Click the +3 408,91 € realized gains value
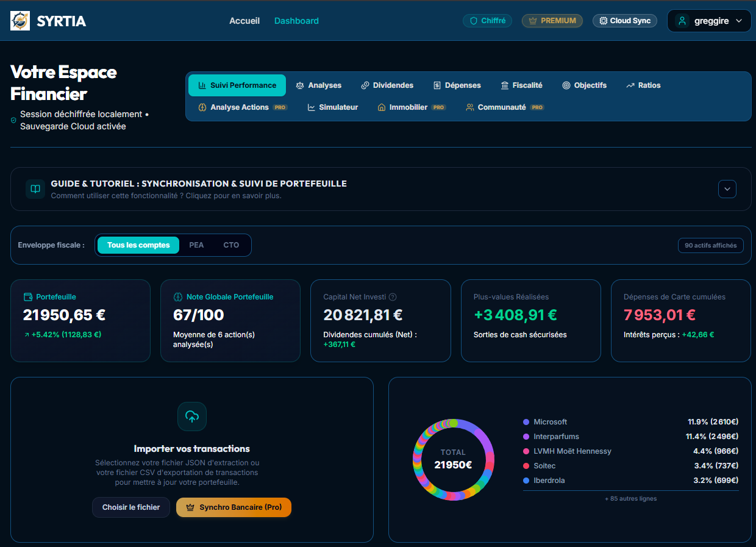 pos(515,315)
